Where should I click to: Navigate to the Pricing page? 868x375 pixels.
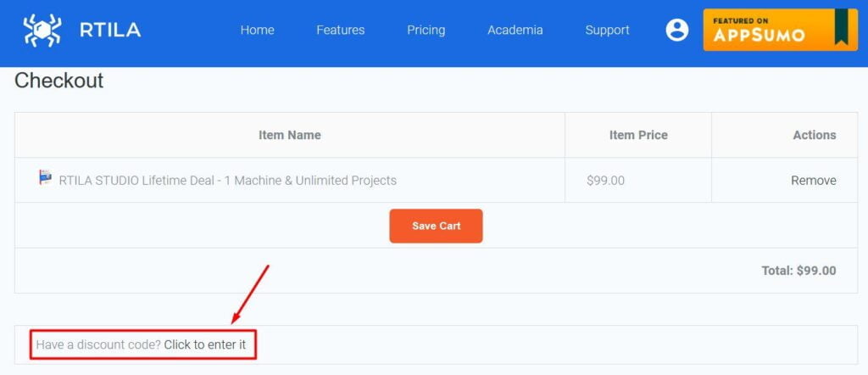click(426, 30)
